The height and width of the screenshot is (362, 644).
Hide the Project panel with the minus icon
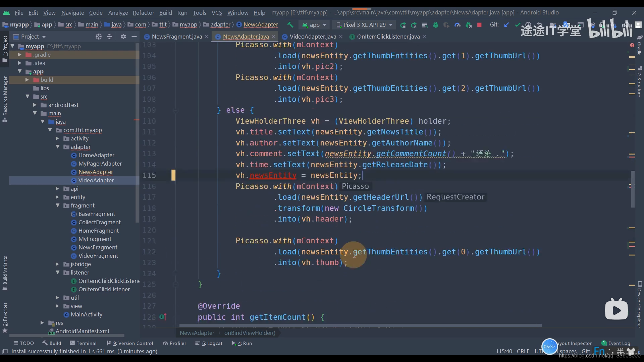coord(134,37)
